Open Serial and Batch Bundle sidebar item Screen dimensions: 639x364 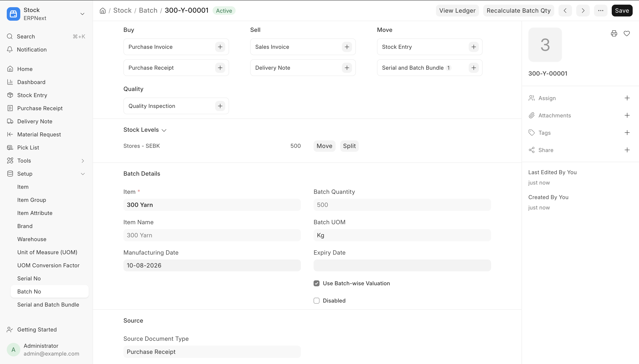pos(49,304)
